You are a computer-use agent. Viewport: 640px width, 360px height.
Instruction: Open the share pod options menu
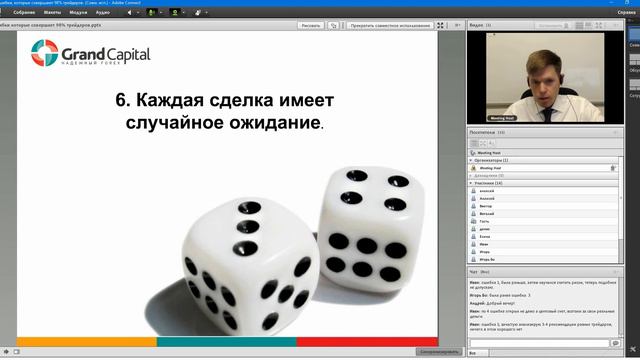[457, 25]
